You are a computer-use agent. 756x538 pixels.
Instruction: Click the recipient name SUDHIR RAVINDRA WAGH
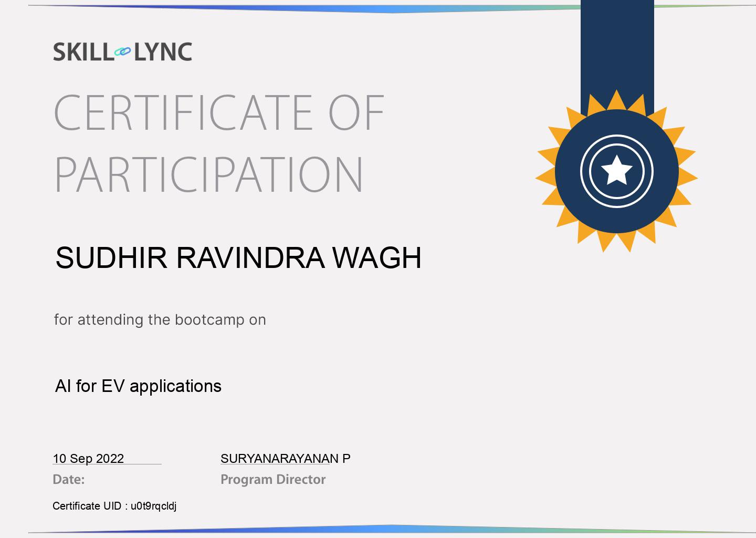(x=238, y=257)
